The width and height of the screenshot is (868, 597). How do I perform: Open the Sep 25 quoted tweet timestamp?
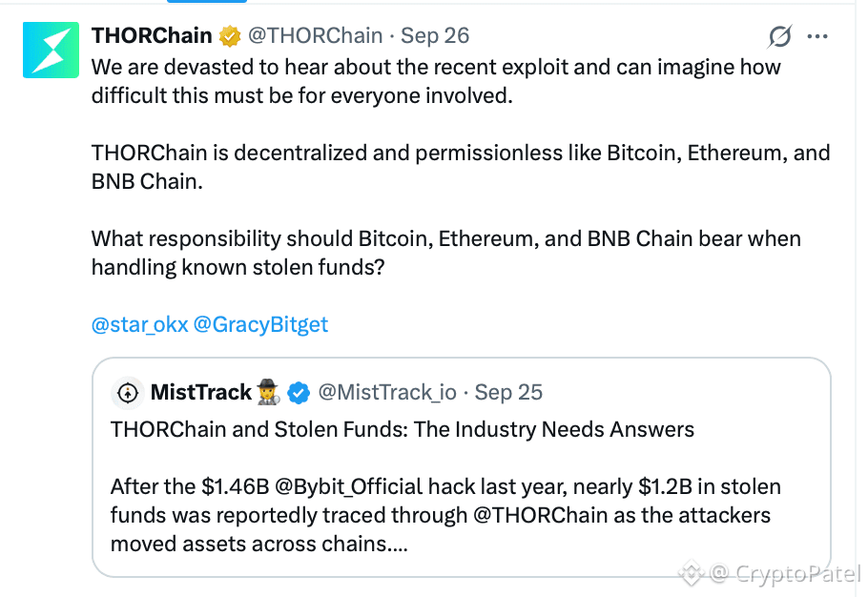pos(508,392)
